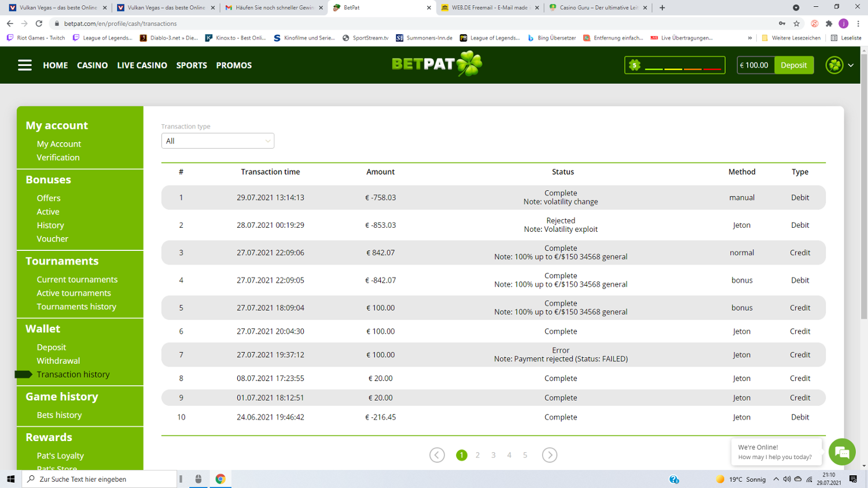Viewport: 868px width, 488px height.
Task: Click the loyalty level progress bar
Action: click(x=675, y=65)
